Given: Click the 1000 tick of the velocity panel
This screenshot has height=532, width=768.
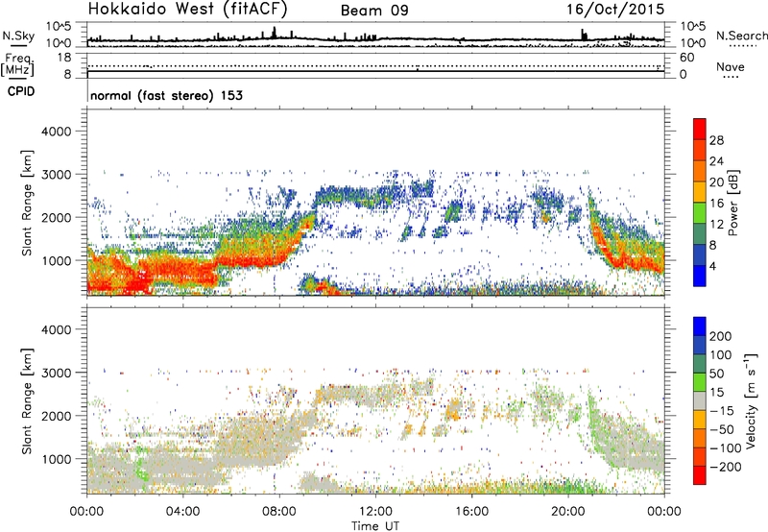Looking at the screenshot, I should coord(56,459).
